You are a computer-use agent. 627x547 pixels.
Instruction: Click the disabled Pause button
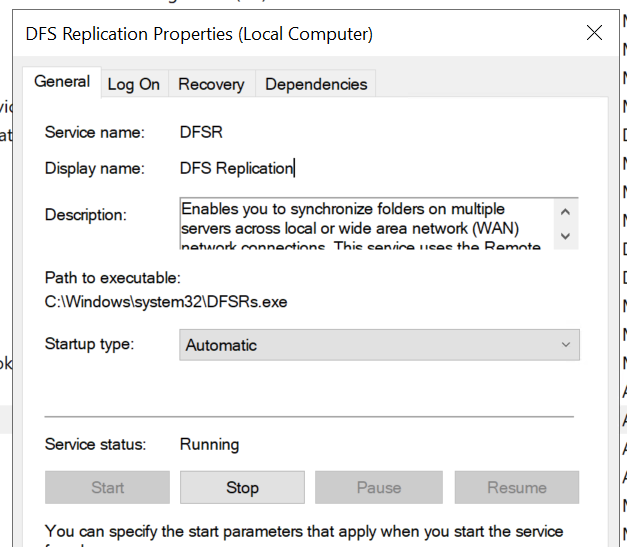pyautogui.click(x=379, y=487)
